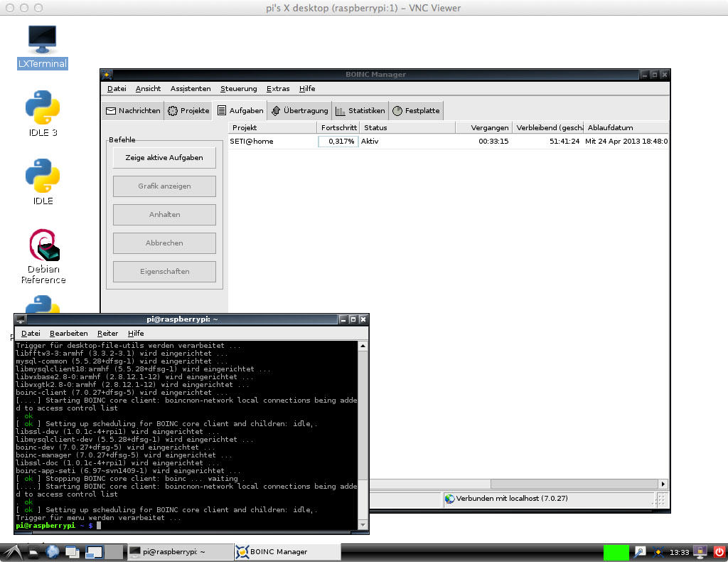
Task: Click the BOINC tray icon
Action: 658,552
